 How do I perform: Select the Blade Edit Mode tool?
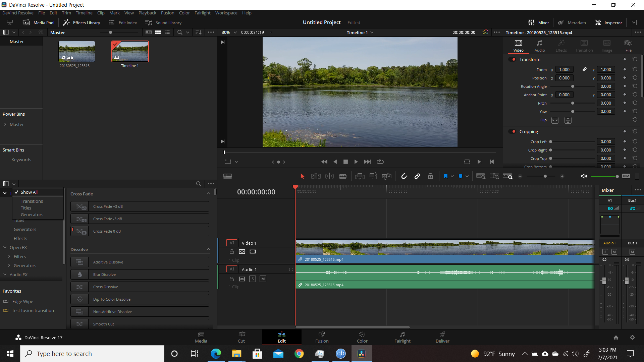pyautogui.click(x=343, y=176)
